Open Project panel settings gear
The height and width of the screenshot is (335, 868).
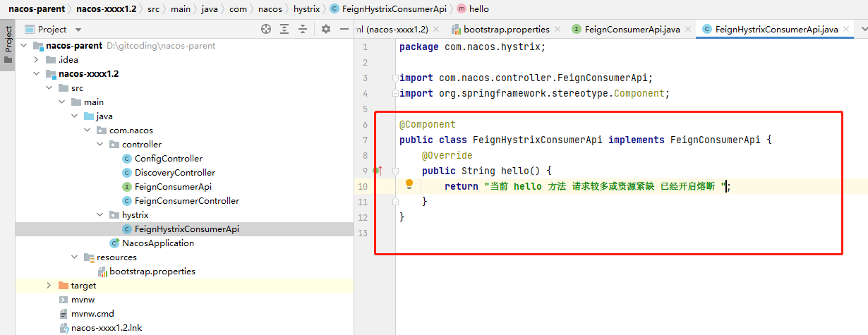click(325, 29)
